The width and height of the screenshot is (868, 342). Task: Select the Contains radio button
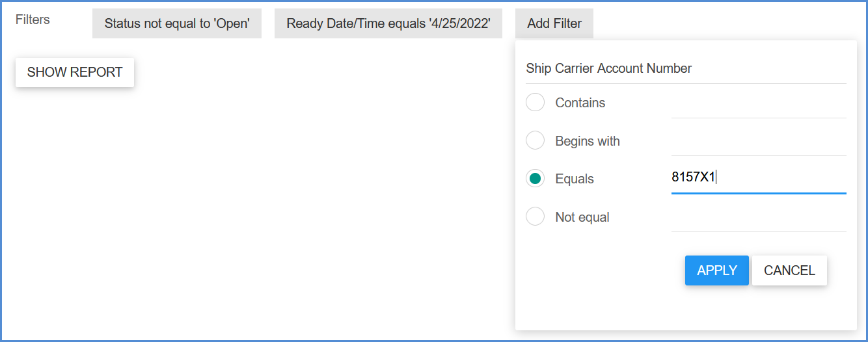(x=535, y=103)
